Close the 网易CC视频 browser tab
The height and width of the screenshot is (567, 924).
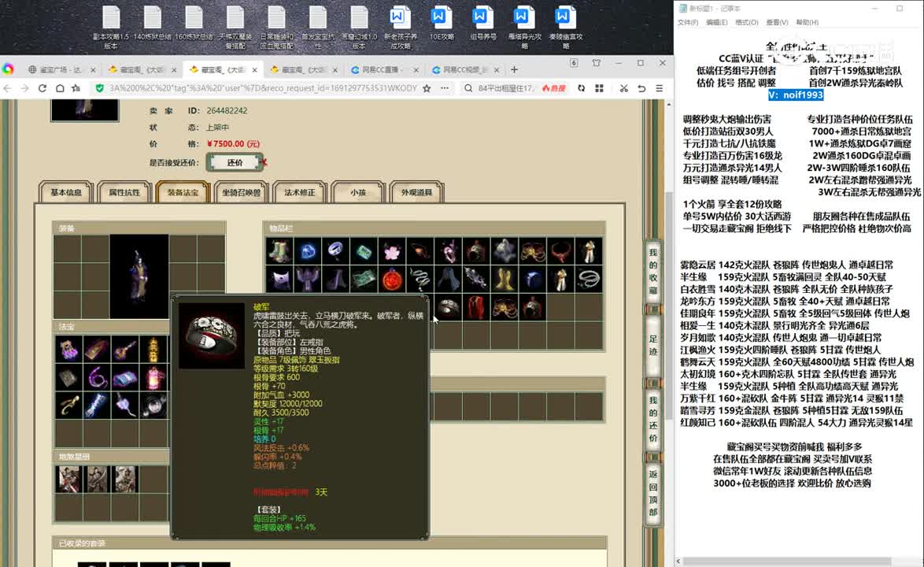pyautogui.click(x=497, y=69)
